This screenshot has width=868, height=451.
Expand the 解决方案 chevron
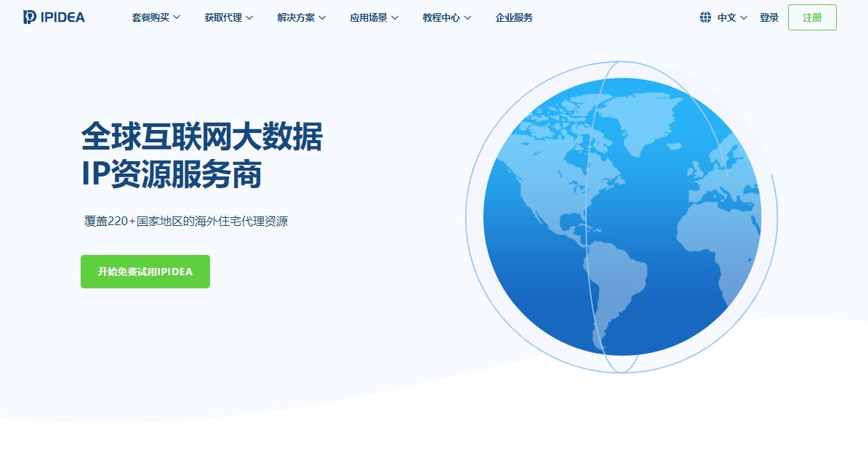322,17
